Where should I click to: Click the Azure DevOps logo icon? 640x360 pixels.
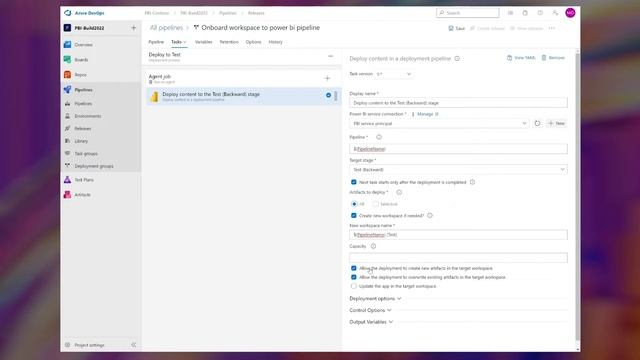67,13
